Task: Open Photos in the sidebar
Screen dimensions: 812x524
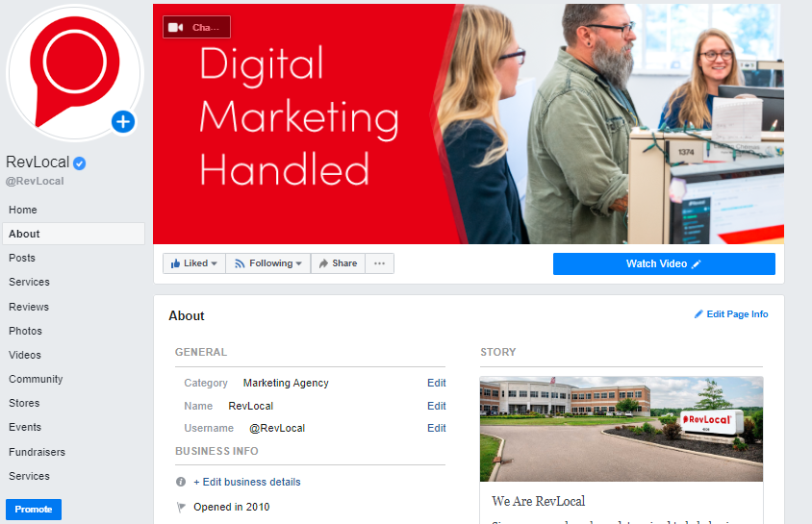Action: click(25, 331)
